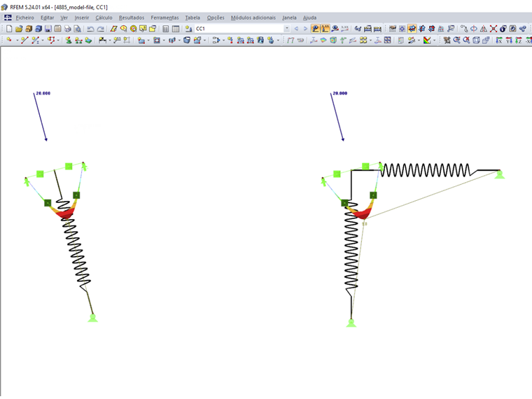Click the new node tool
Viewport: 532px width, 399px height.
click(x=9, y=41)
